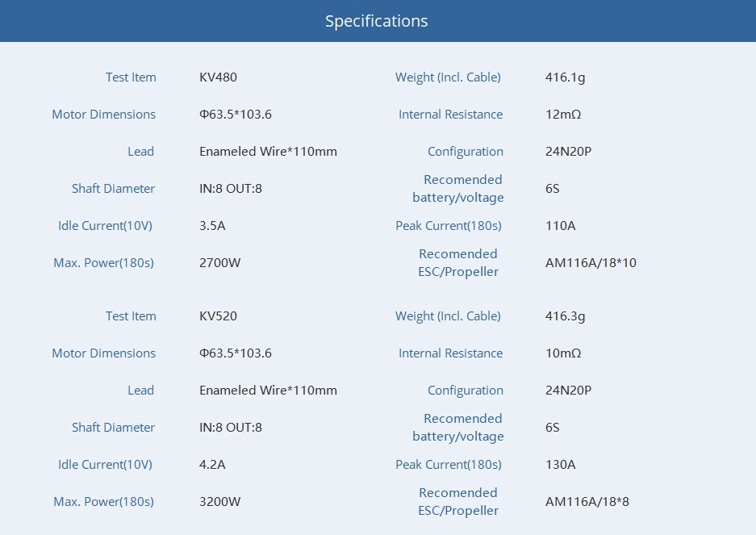Click the Test Item label above KV480 section
The height and width of the screenshot is (535, 756).
click(x=131, y=77)
